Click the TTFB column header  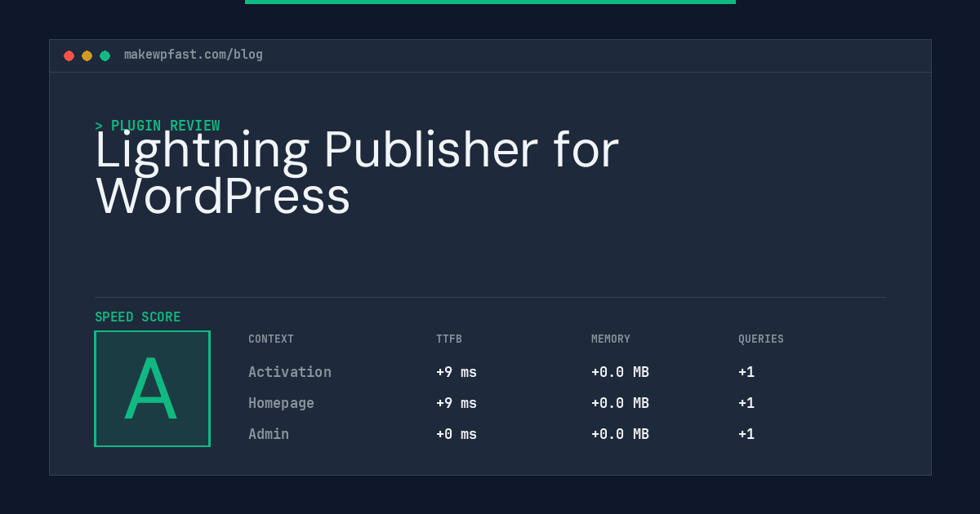pyautogui.click(x=449, y=339)
